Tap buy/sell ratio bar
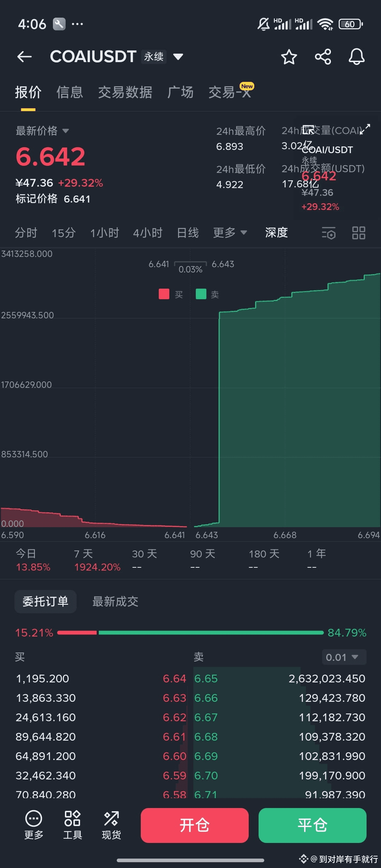This screenshot has width=381, height=868. [x=190, y=633]
